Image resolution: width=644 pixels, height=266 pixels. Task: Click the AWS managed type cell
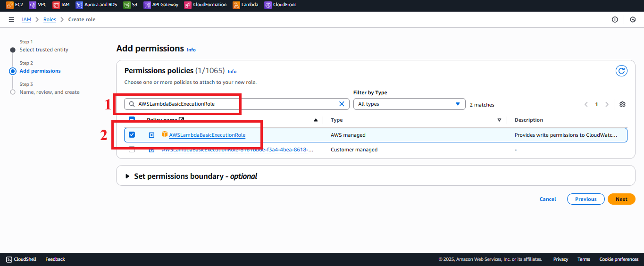[348, 135]
